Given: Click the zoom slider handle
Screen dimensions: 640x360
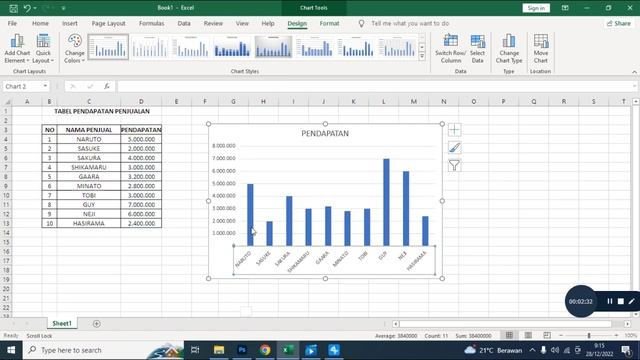Looking at the screenshot, I should (x=589, y=336).
